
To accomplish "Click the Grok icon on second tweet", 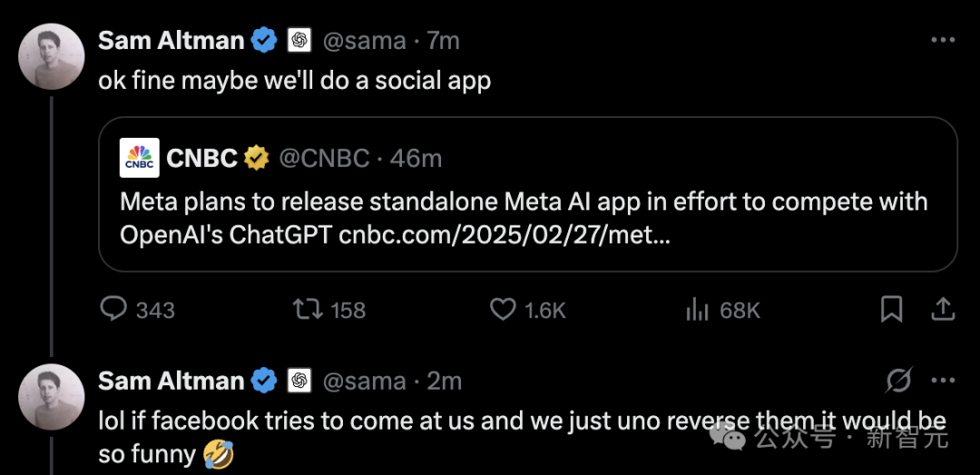I will click(897, 381).
